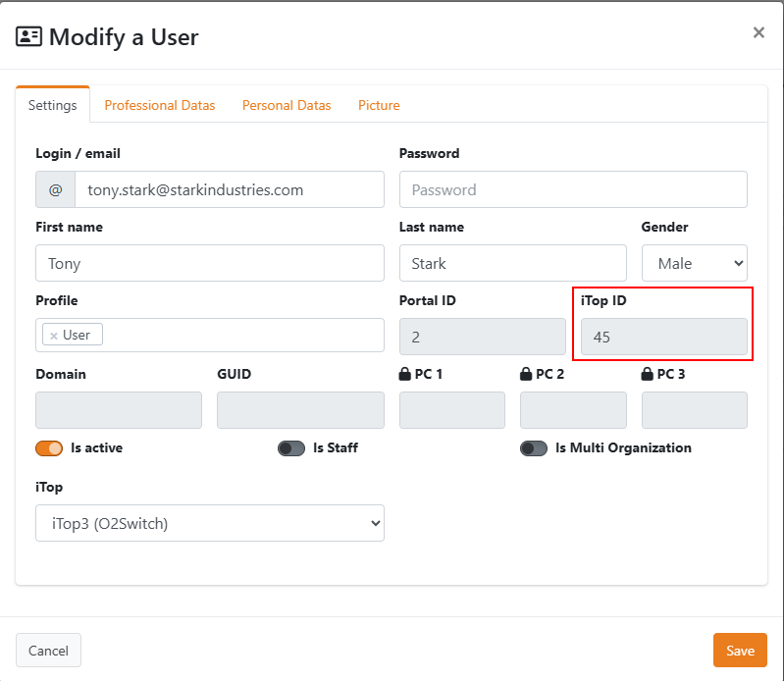Go to the Picture tab
784x681 pixels.
(379, 105)
